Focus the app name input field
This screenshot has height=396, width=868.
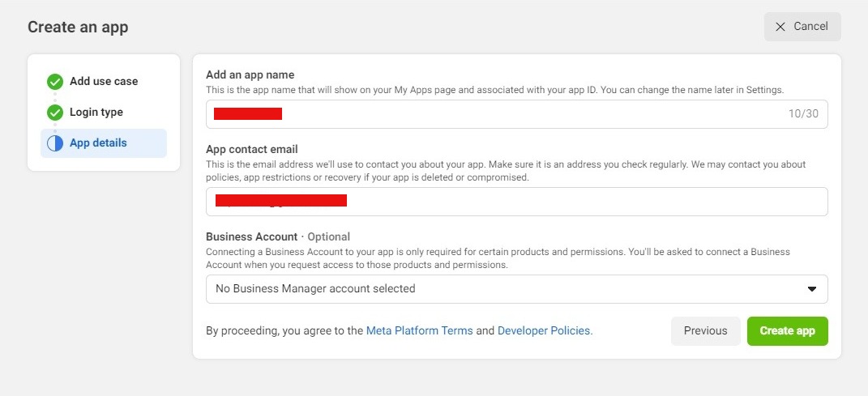[516, 114]
